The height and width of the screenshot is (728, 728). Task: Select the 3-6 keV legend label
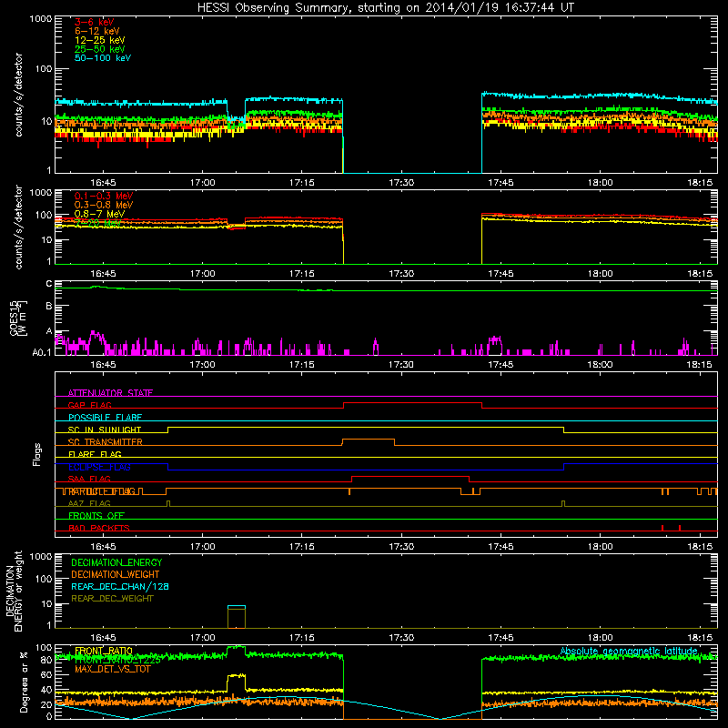click(x=94, y=22)
